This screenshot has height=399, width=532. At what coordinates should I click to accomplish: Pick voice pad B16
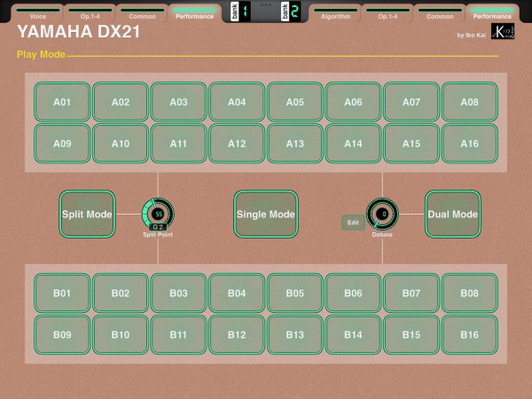470,334
